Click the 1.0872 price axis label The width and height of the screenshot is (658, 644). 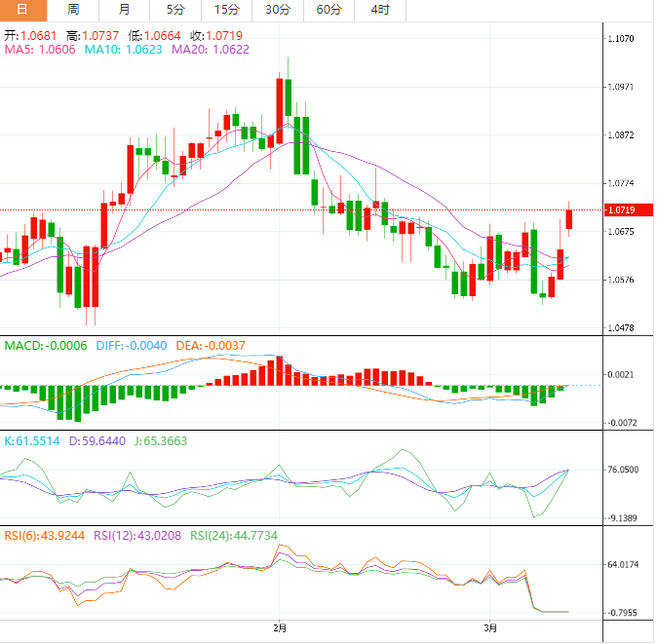pyautogui.click(x=621, y=135)
